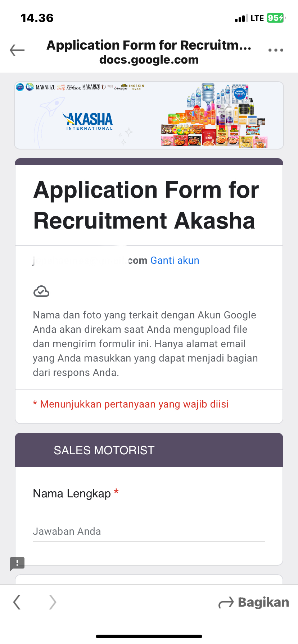Go back with the bottom left chevron
The image size is (298, 644).
pos(17,602)
